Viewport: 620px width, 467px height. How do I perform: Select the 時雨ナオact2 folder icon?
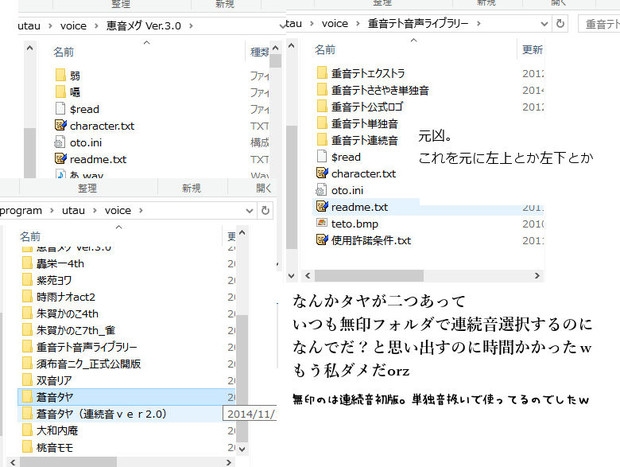click(x=27, y=297)
